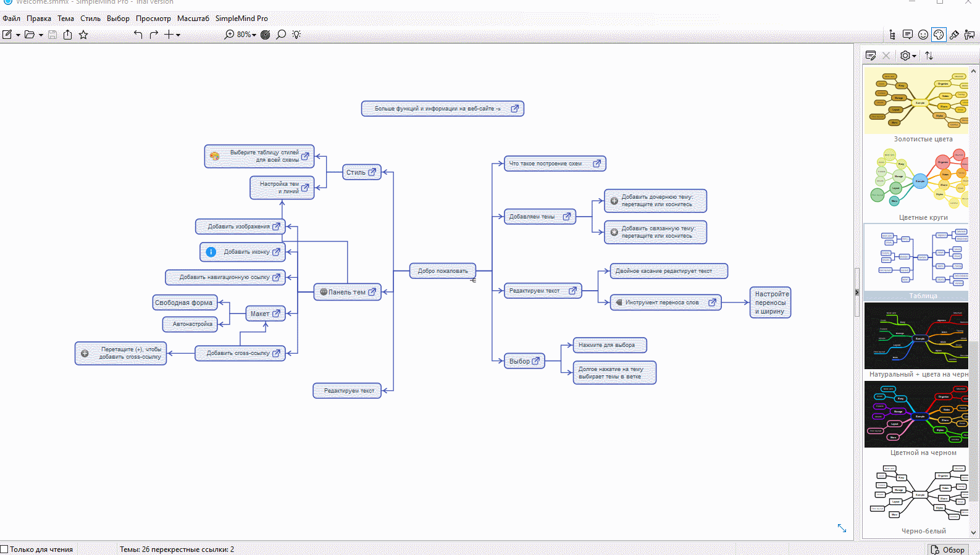Open the smiley icons panel

point(923,35)
